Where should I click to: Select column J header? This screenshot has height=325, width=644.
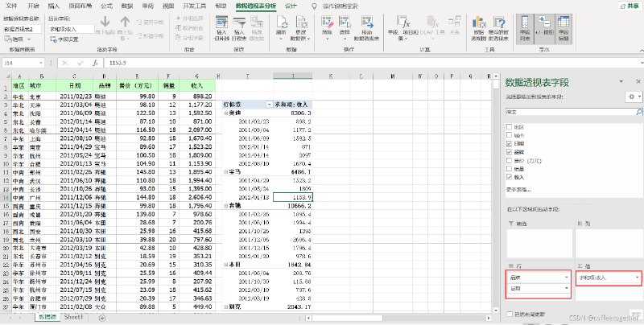coord(293,76)
